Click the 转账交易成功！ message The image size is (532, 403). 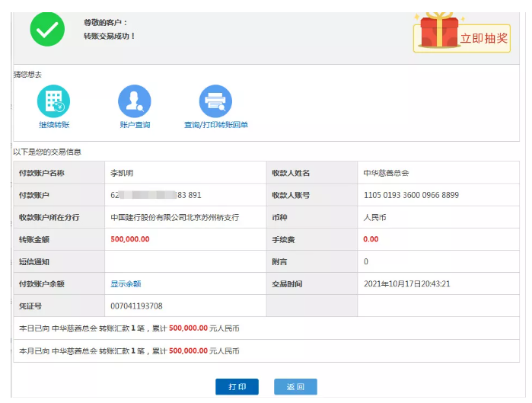(x=110, y=36)
